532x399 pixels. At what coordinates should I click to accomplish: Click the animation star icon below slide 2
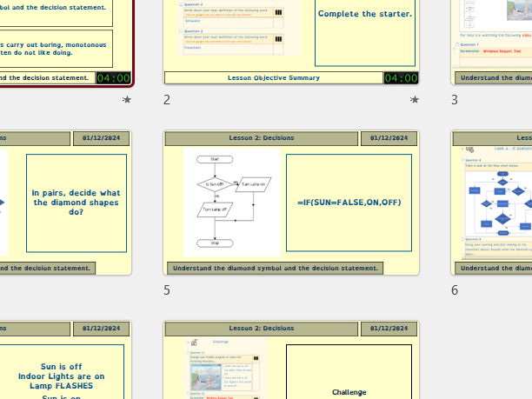click(414, 99)
